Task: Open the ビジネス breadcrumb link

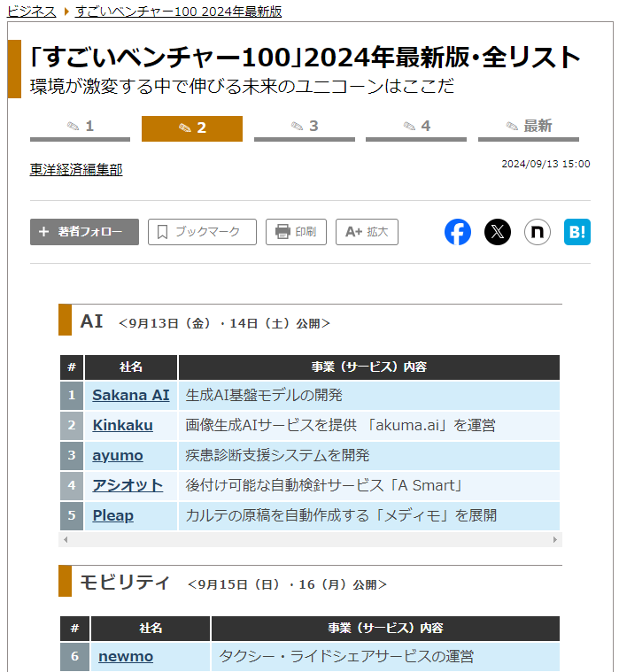Action: click(x=32, y=12)
